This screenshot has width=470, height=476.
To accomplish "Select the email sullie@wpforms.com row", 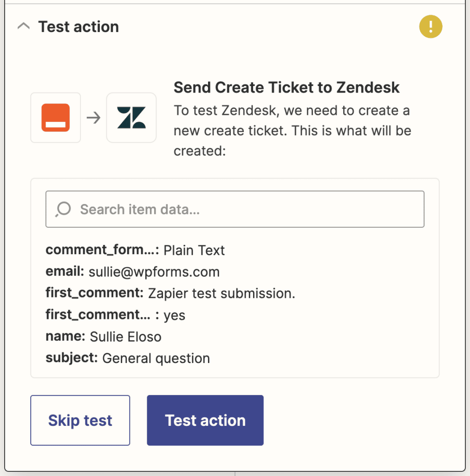I will [132, 271].
